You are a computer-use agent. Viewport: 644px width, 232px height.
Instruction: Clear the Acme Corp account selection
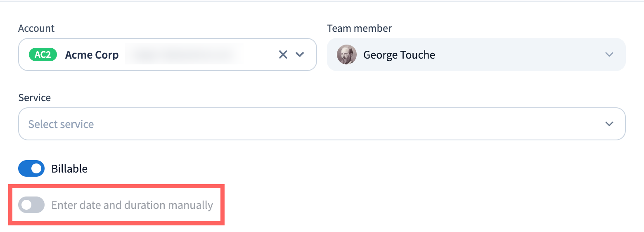point(283,54)
